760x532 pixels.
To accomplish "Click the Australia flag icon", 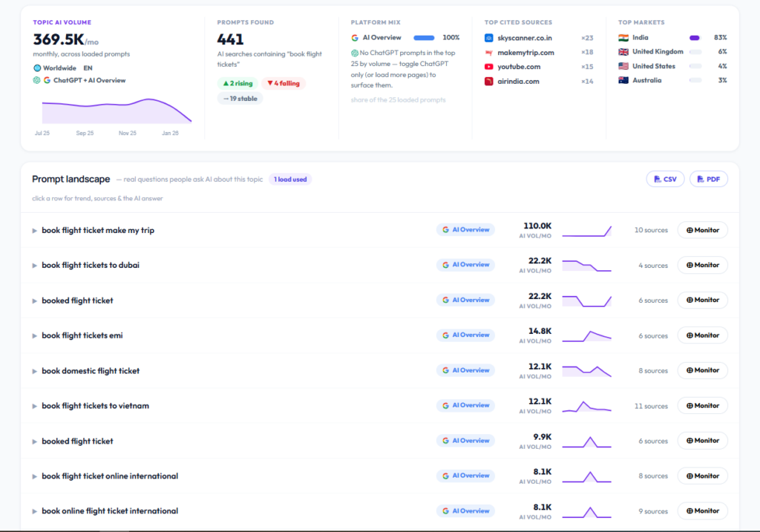I will [x=623, y=80].
